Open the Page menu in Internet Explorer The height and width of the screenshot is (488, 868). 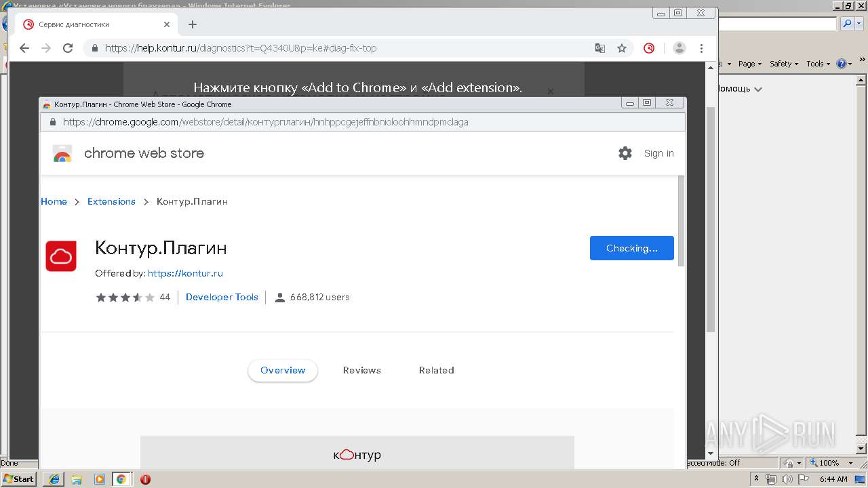[749, 64]
